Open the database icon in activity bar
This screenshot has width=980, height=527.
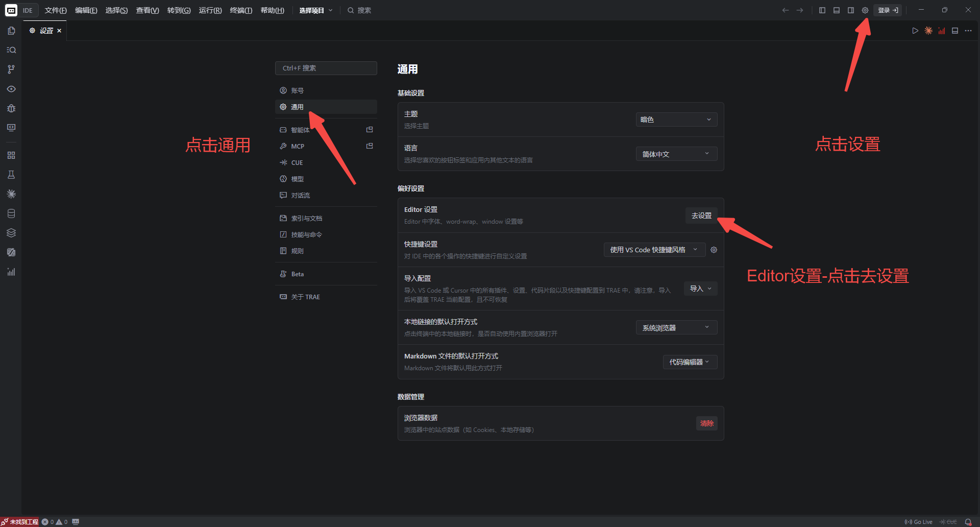(11, 213)
